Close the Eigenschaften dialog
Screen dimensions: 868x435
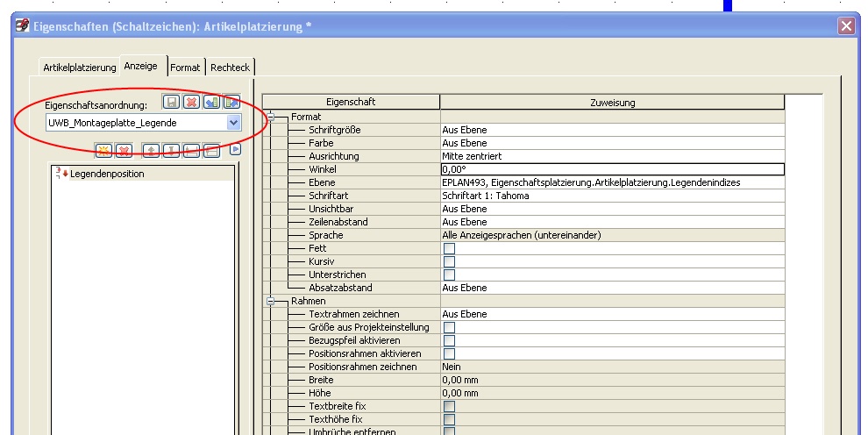[x=846, y=26]
